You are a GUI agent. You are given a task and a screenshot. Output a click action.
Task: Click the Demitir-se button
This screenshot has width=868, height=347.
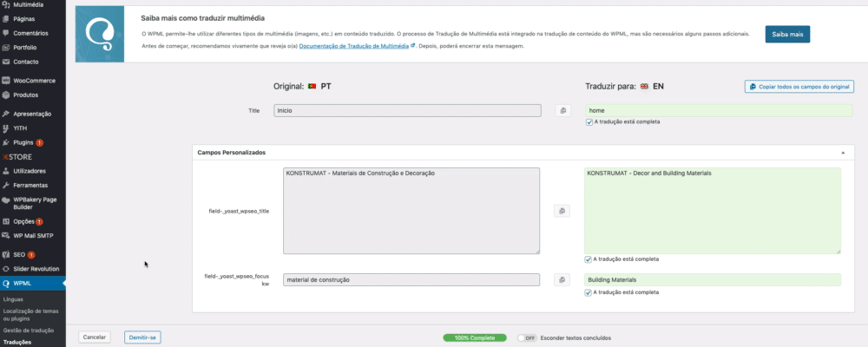coord(142,337)
